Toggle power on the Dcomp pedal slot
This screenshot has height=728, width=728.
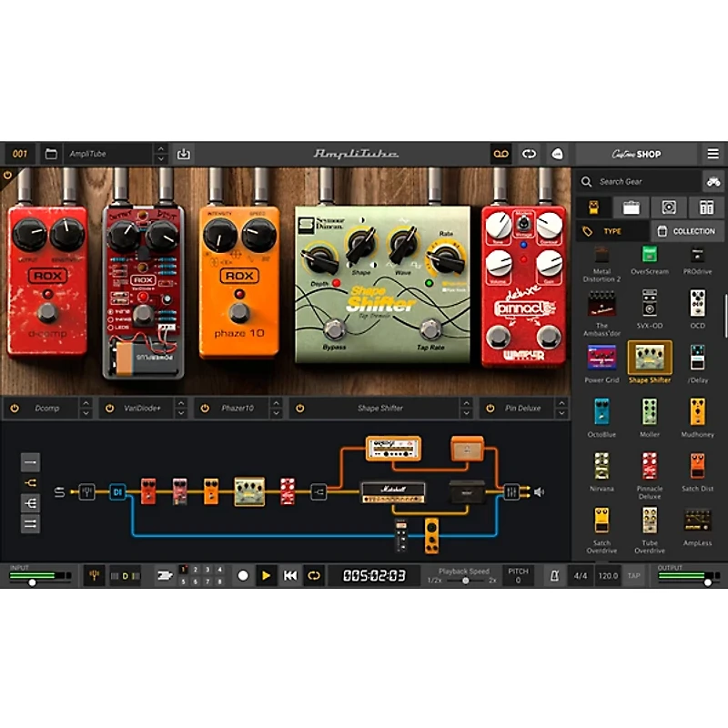15,408
